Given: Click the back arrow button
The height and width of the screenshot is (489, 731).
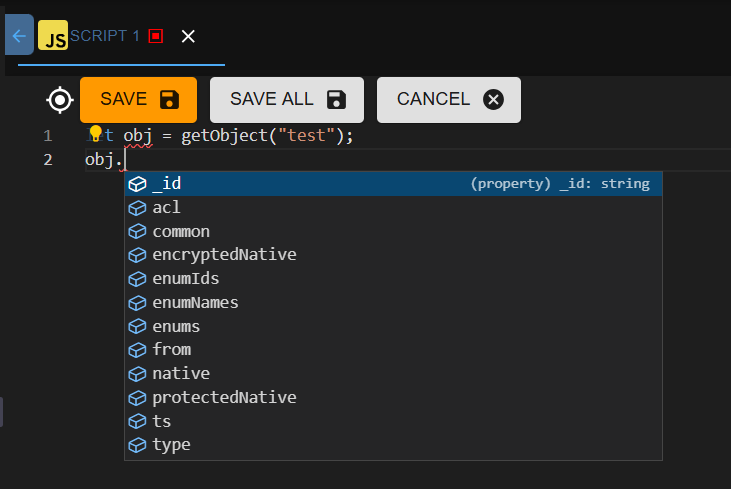Looking at the screenshot, I should click(x=20, y=35).
